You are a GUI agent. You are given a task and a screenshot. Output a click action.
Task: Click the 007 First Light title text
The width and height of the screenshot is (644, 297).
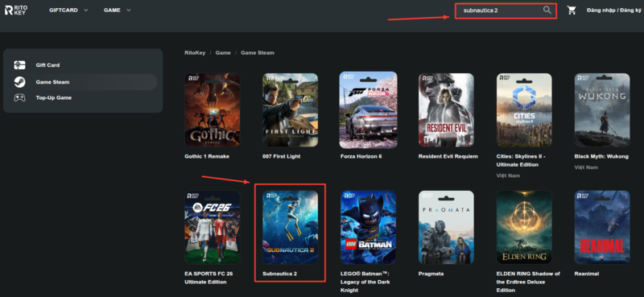click(x=281, y=156)
